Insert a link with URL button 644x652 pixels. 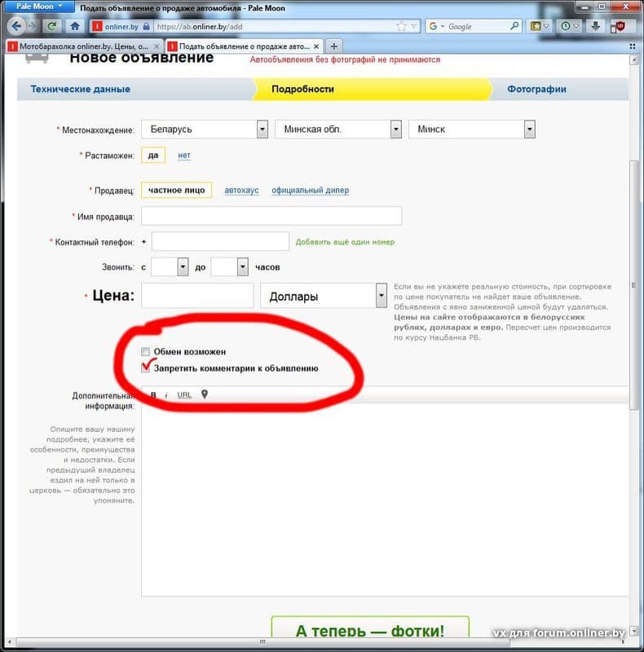(184, 395)
